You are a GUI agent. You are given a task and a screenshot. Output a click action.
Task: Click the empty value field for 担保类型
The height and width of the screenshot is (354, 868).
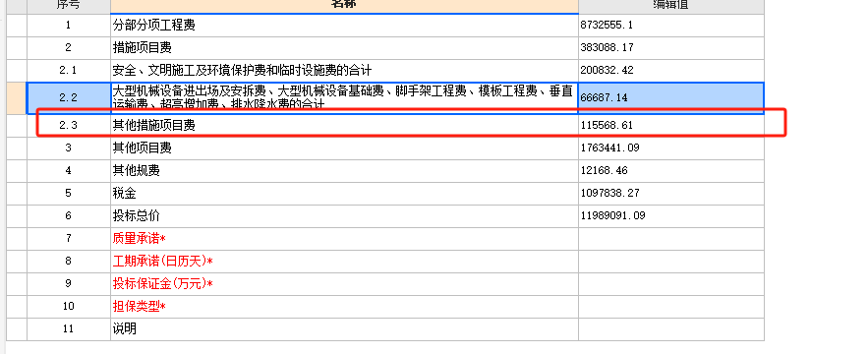point(671,307)
